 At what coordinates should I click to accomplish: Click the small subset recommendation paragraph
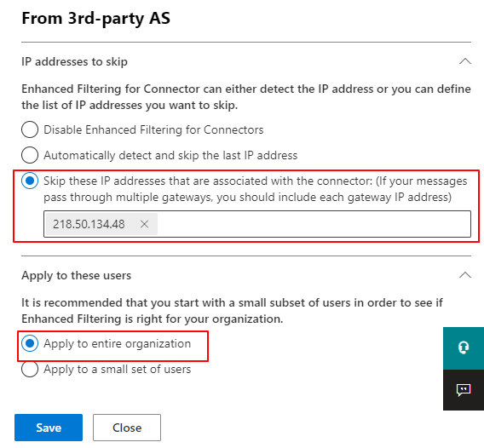pos(232,310)
